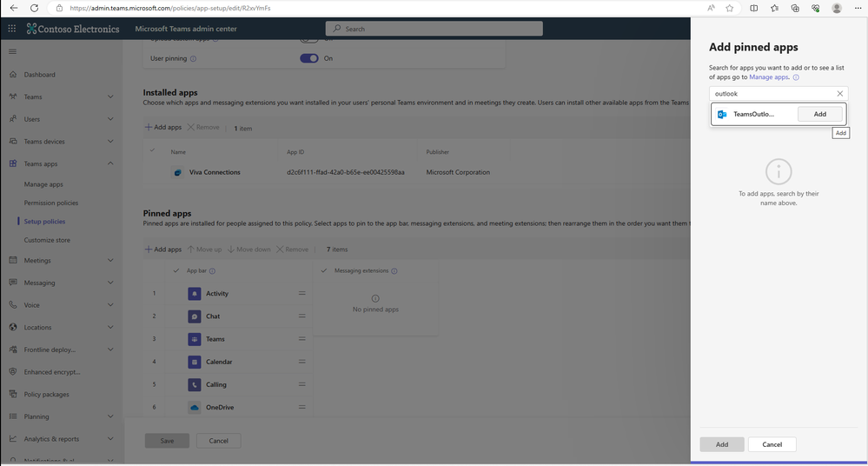Screen dimensions: 868x466
Task: Click Add at panel bottom
Action: pyautogui.click(x=722, y=444)
